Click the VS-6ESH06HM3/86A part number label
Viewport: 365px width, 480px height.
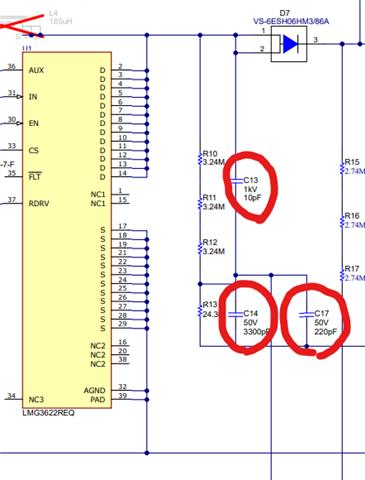[x=291, y=22]
